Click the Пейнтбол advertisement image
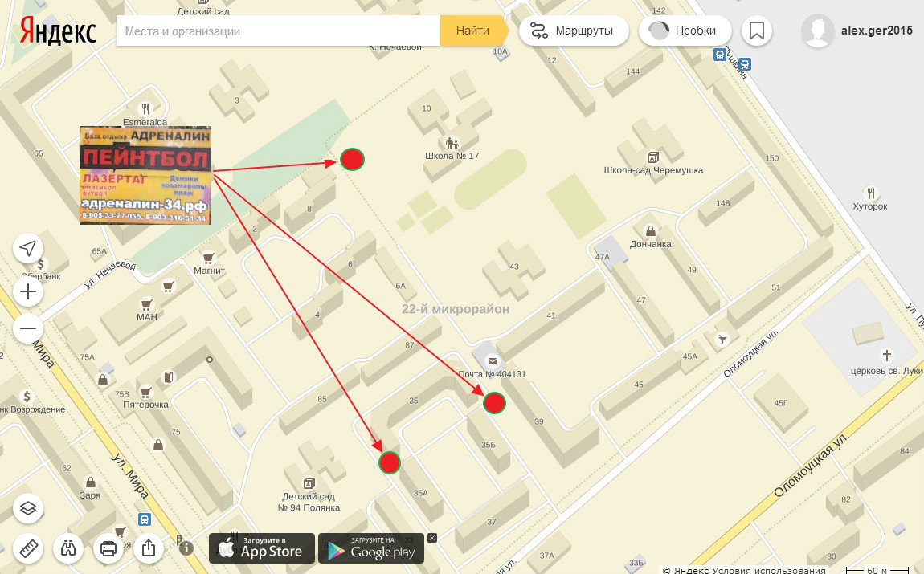924x574 pixels. tap(145, 175)
